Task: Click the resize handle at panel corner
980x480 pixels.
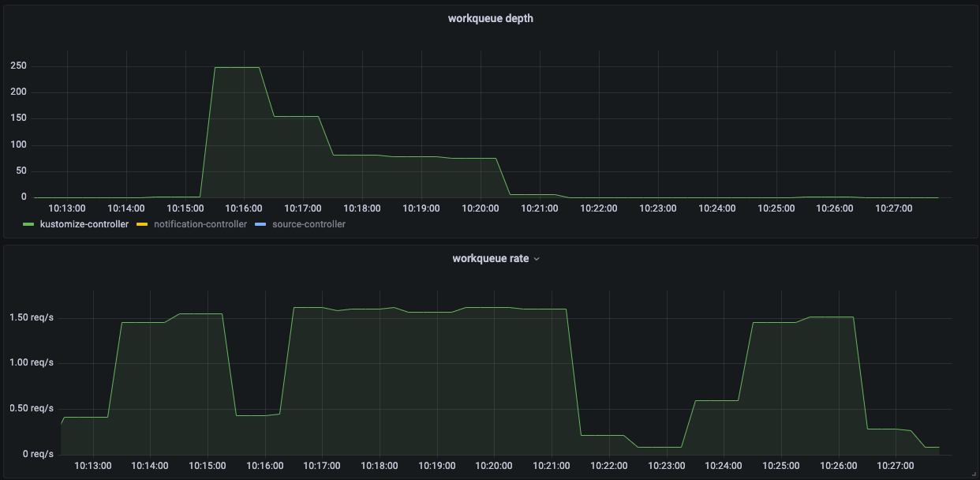Action: (974, 474)
